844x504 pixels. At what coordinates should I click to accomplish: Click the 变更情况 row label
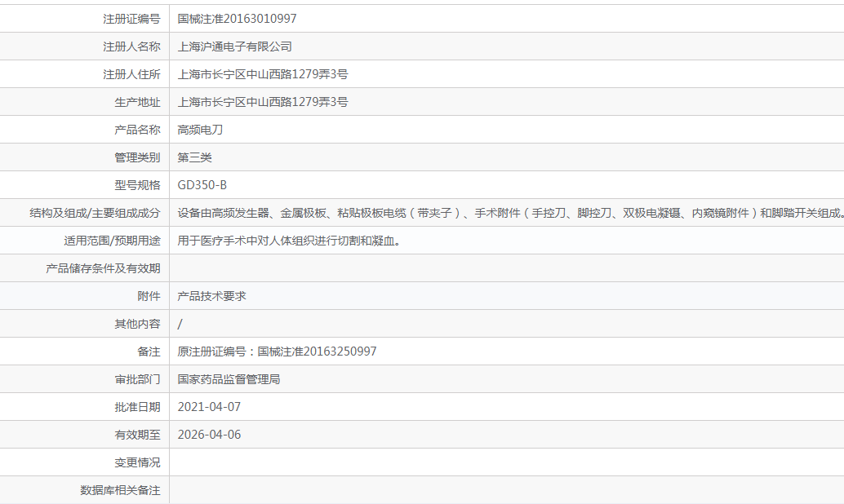tap(137, 462)
